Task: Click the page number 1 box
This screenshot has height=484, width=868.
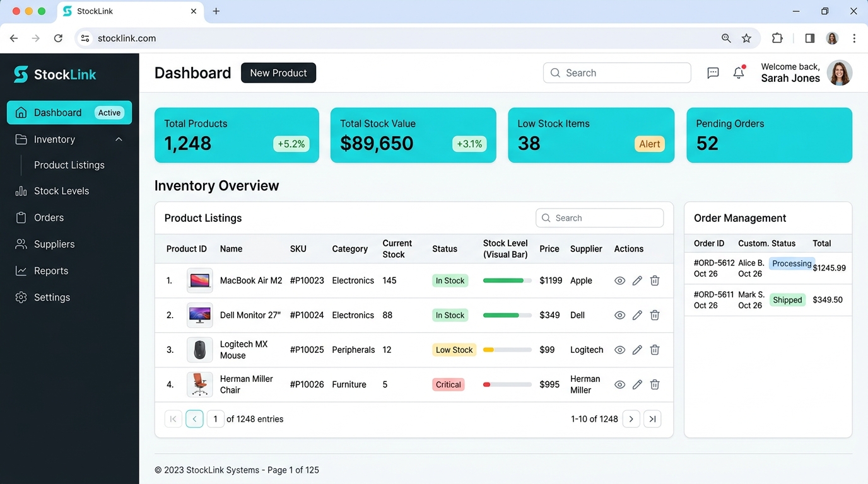Action: coord(215,419)
